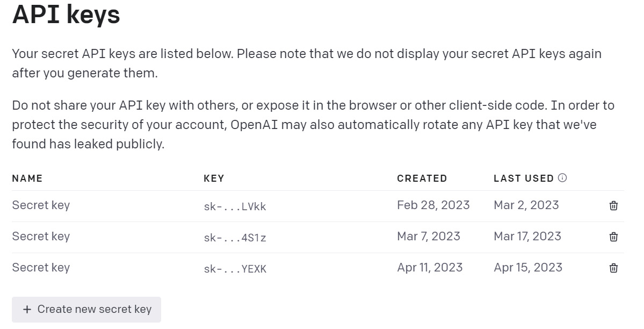Select the key text sk-...LVkk
The image size is (644, 329).
pyautogui.click(x=235, y=206)
